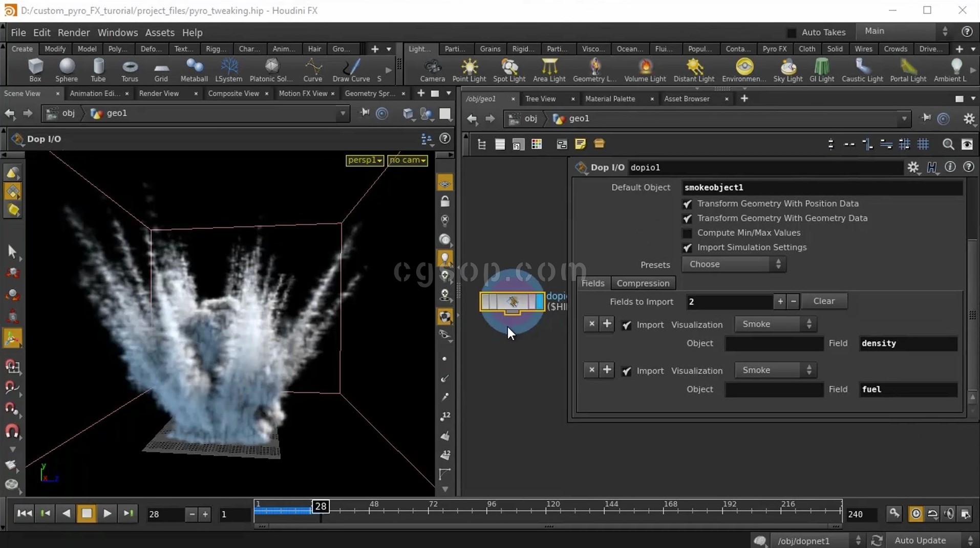Toggle Auto Takes checkbox
The height and width of the screenshot is (548, 980).
791,33
